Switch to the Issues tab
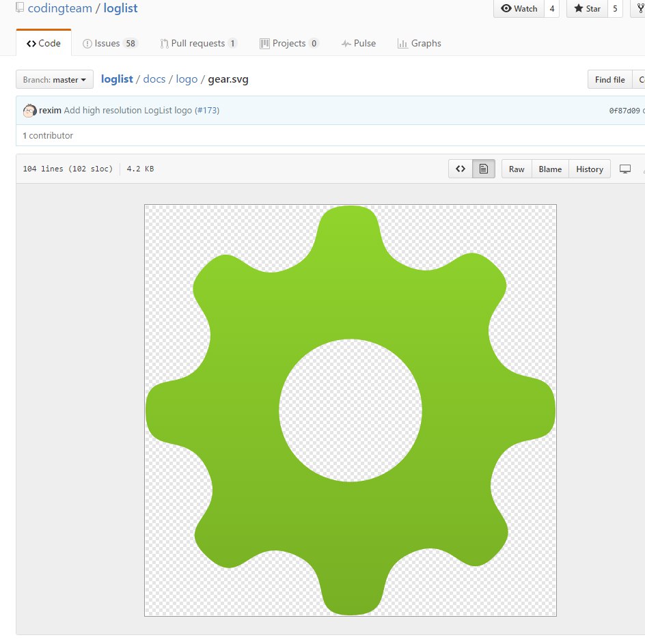This screenshot has height=644, width=645. [110, 43]
